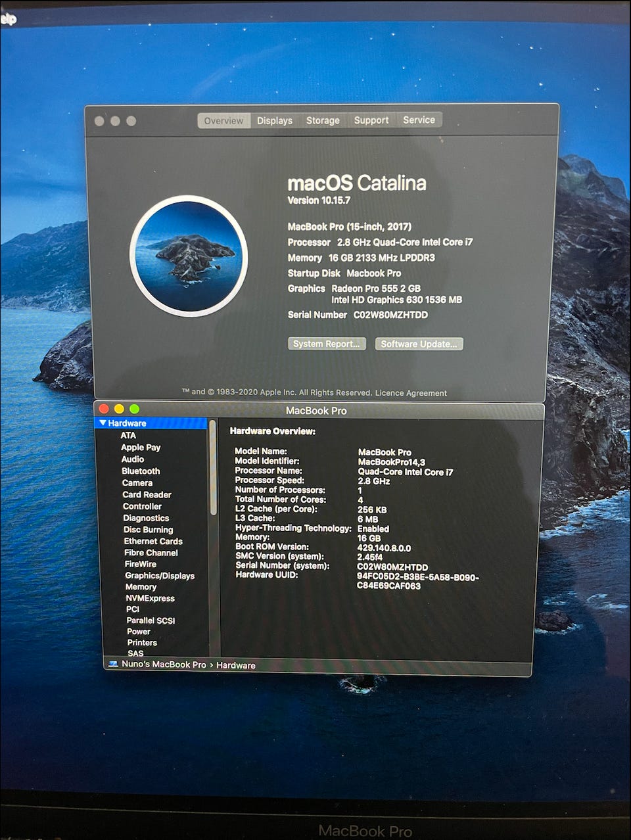Image resolution: width=631 pixels, height=840 pixels.
Task: Open the Displays tab
Action: coord(275,121)
